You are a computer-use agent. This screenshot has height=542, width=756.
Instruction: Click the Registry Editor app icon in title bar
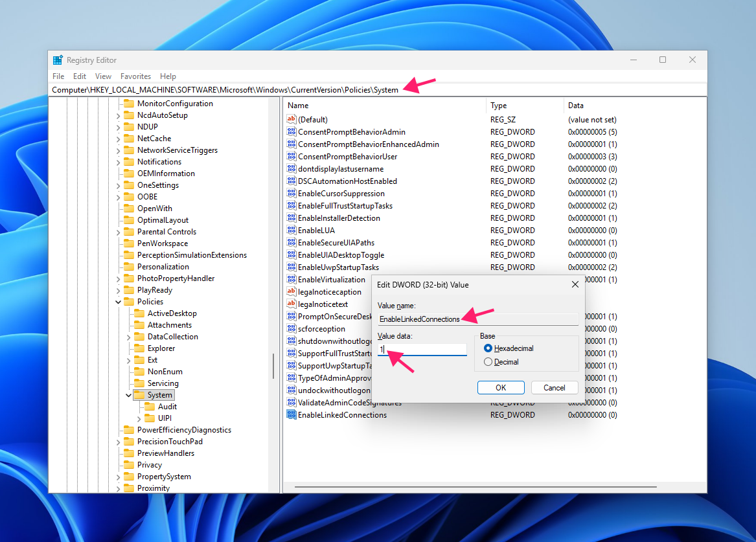coord(58,60)
